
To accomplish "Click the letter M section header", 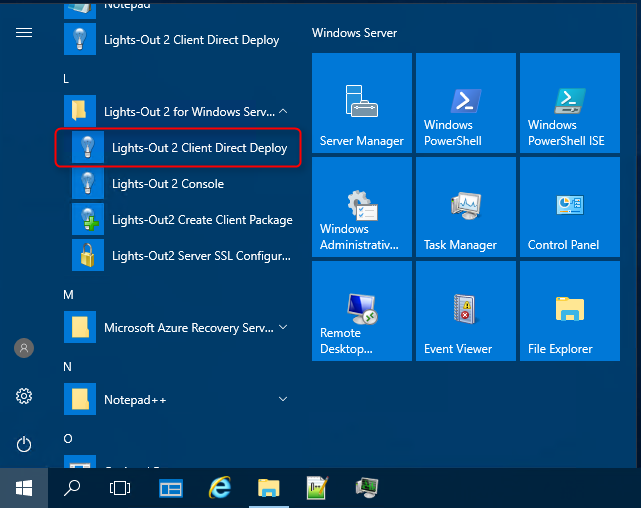I will (68, 295).
